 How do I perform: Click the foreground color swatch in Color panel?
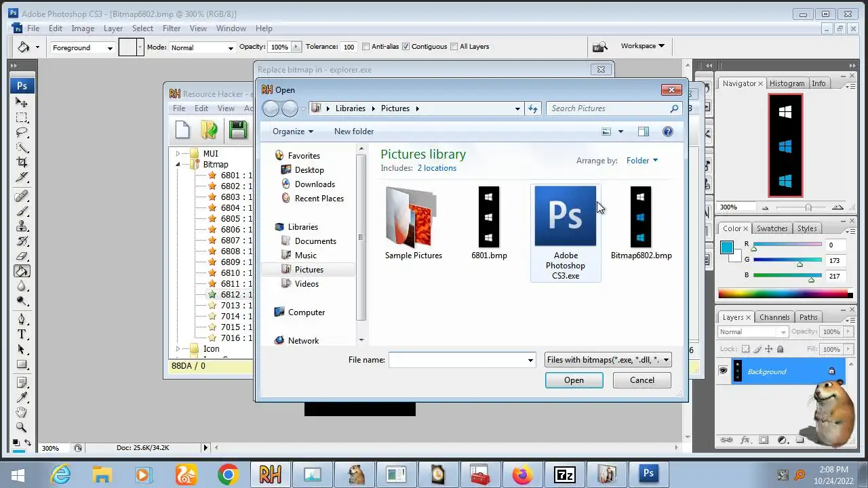[x=726, y=247]
